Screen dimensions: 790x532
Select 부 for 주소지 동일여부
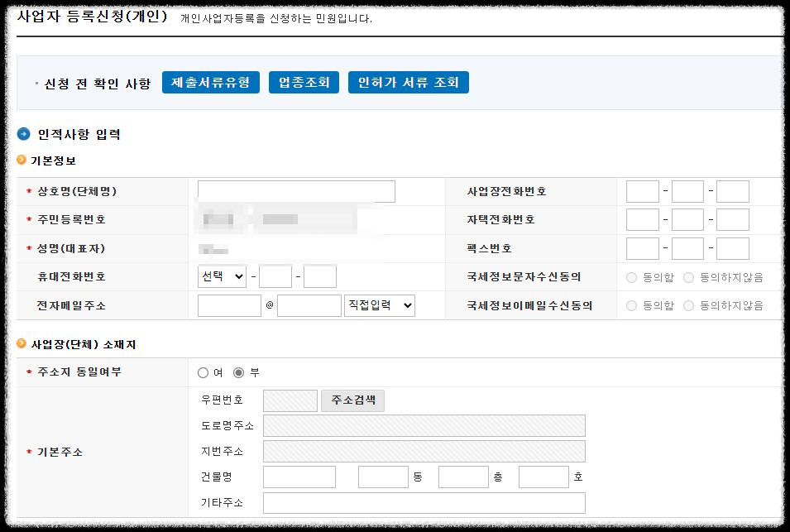(239, 373)
